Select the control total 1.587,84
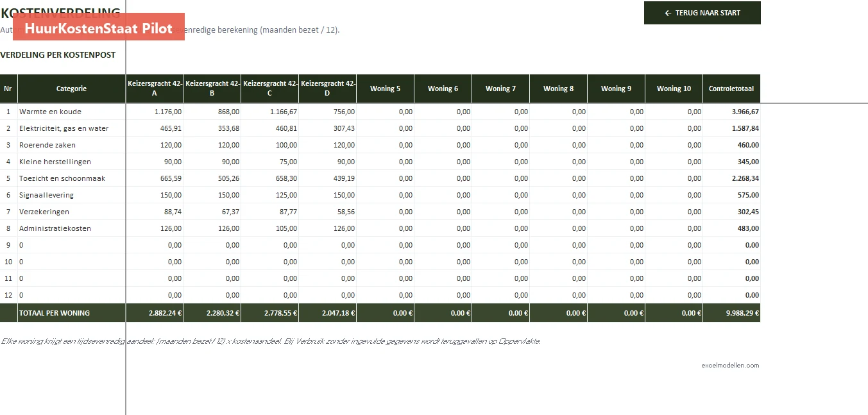This screenshot has height=415, width=868. (732, 128)
